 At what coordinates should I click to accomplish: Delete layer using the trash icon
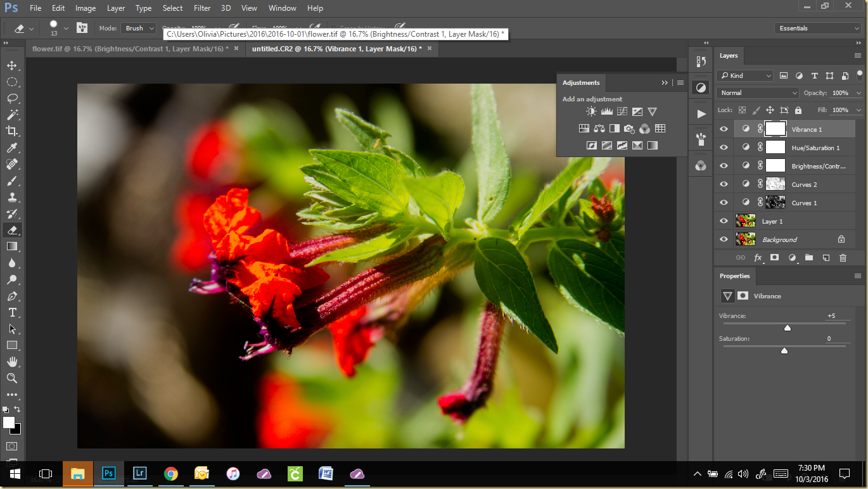pos(843,258)
